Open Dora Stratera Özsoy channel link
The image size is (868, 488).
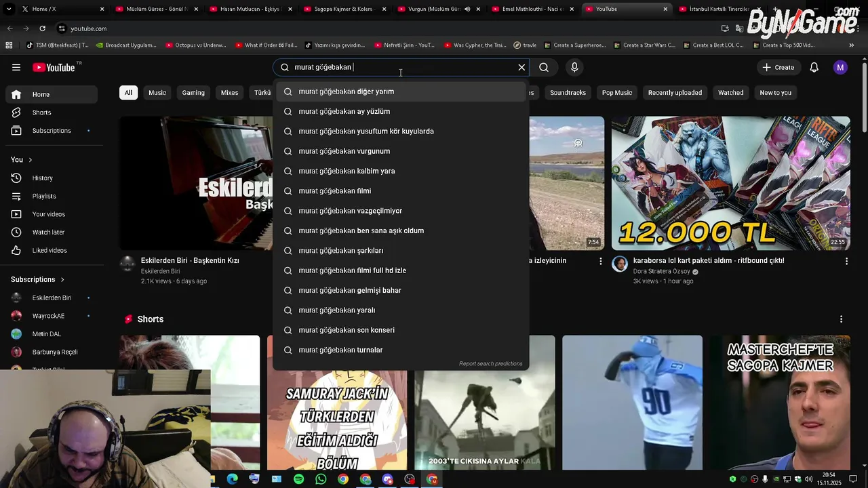tap(662, 271)
